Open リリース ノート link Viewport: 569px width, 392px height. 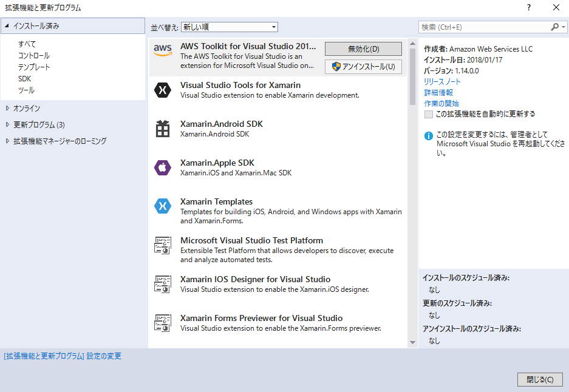(x=442, y=81)
